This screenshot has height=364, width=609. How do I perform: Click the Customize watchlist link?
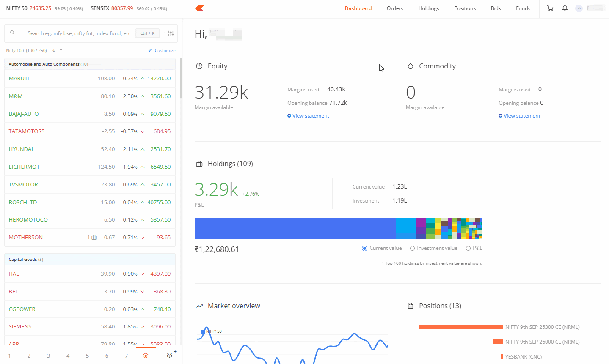point(162,51)
